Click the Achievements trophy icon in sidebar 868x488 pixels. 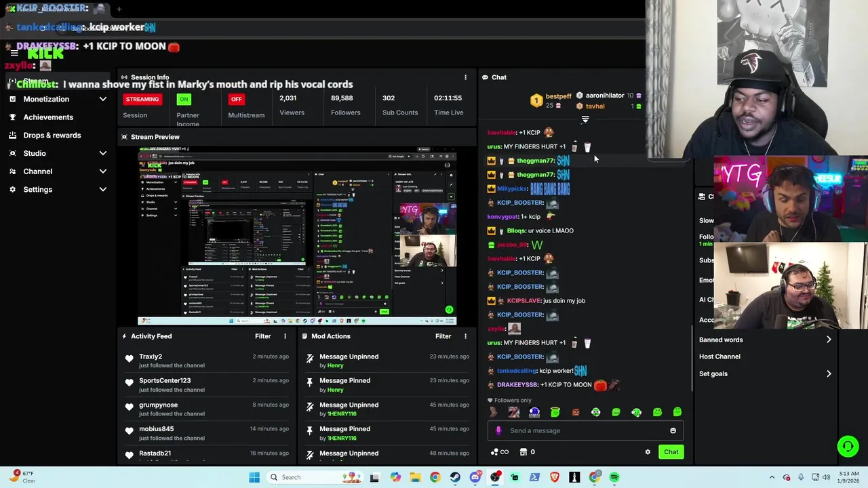click(12, 117)
